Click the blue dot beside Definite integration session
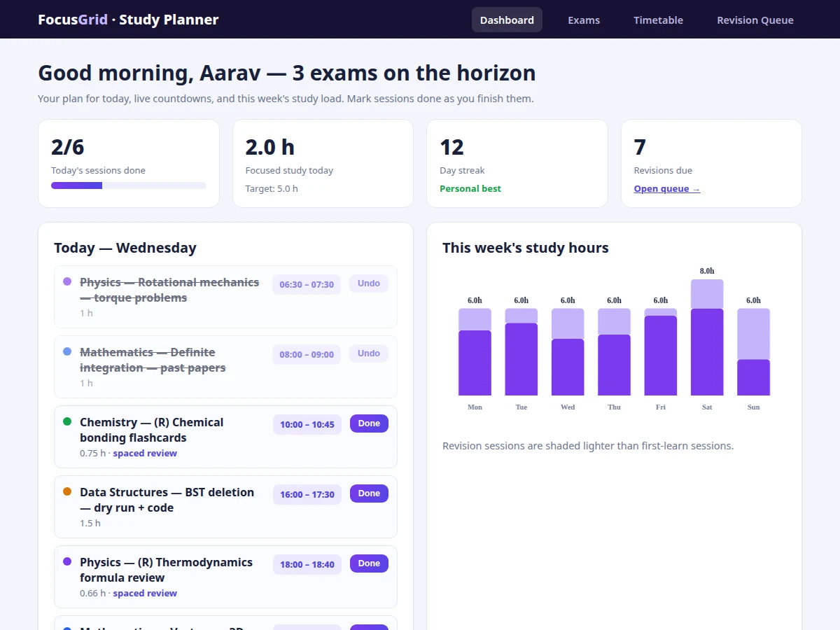This screenshot has width=840, height=630. point(67,351)
